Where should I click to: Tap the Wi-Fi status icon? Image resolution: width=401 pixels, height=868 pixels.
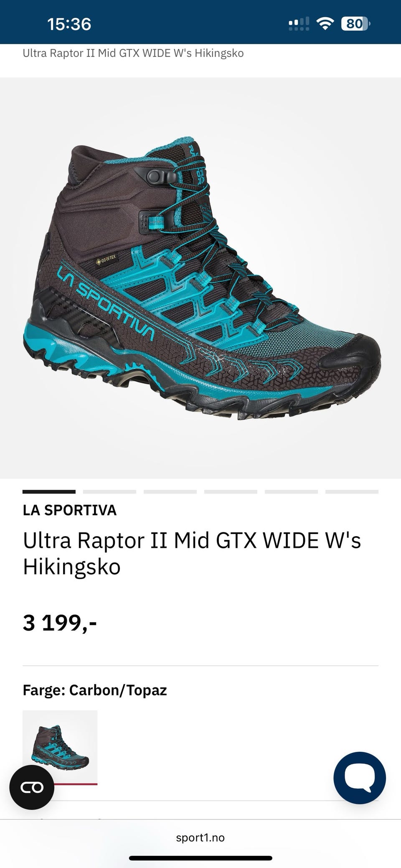coord(325,24)
